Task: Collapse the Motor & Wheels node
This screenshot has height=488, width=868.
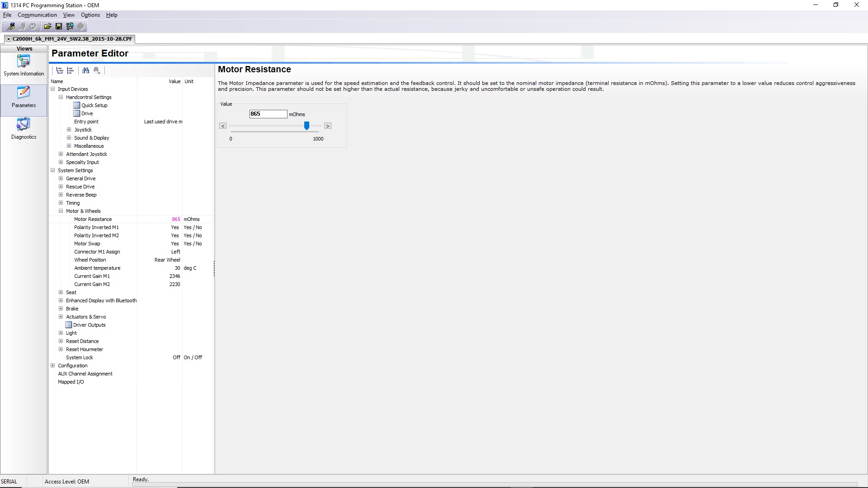Action: 61,211
